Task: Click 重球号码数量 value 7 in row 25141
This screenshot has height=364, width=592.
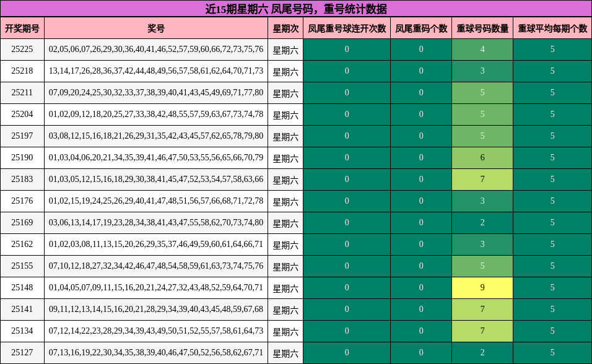Action: (x=482, y=309)
